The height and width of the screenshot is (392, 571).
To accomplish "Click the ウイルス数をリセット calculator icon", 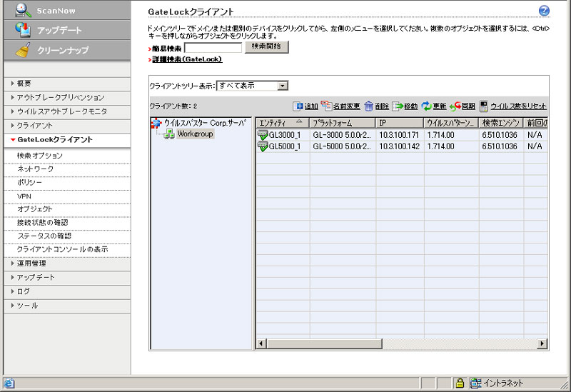I will [484, 106].
